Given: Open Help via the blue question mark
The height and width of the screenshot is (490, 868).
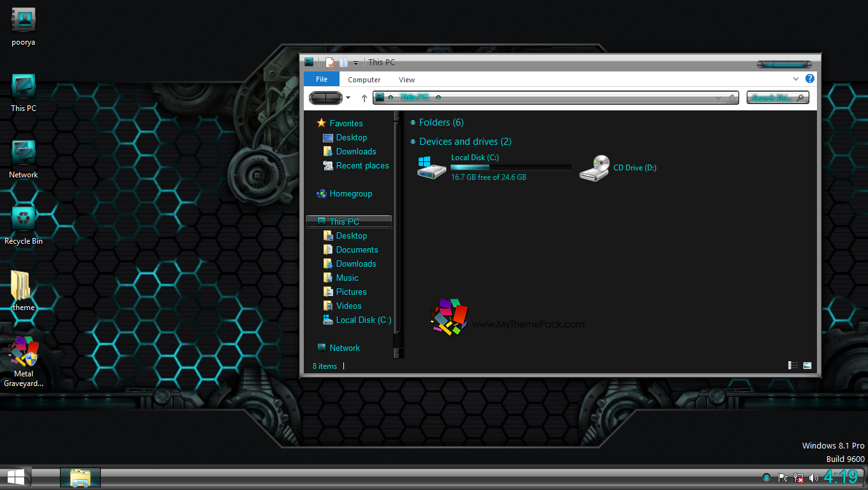Looking at the screenshot, I should [810, 79].
